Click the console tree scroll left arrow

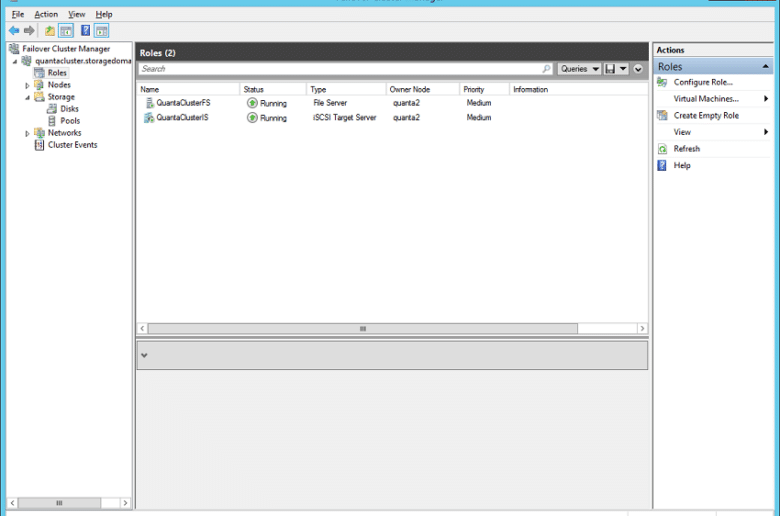click(x=12, y=503)
